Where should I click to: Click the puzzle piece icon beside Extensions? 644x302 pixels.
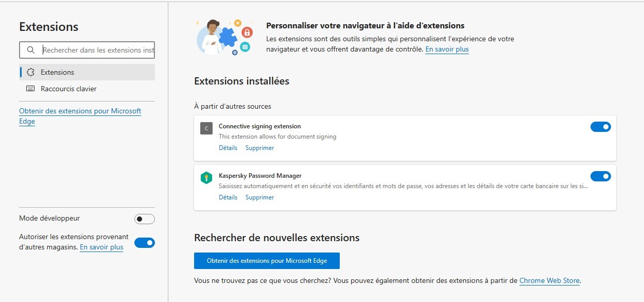30,72
